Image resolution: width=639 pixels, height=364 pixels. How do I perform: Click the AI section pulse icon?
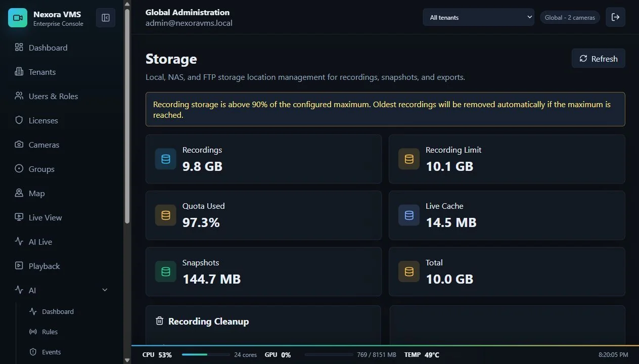[19, 290]
